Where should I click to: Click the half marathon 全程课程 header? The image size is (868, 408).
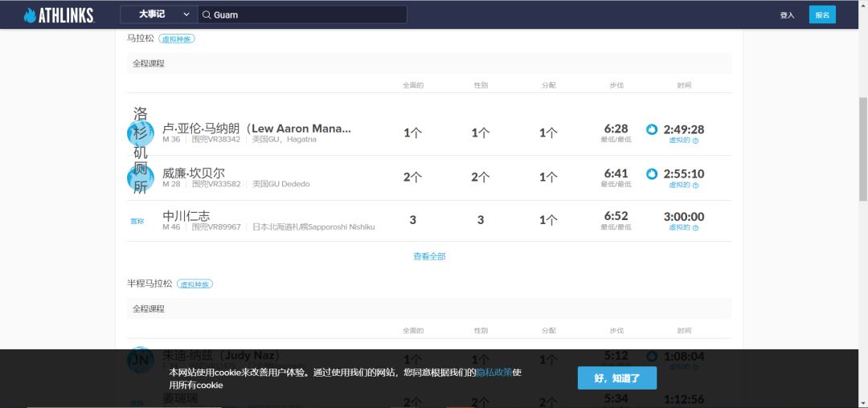click(x=429, y=308)
